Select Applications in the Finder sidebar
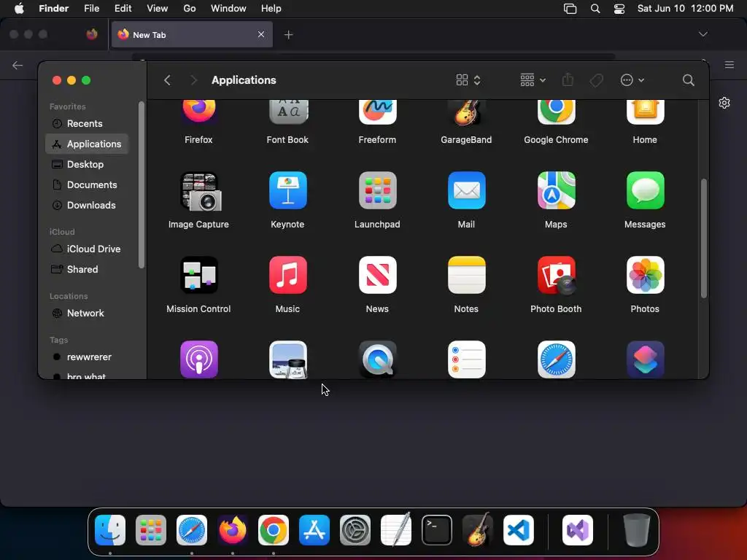 (x=87, y=144)
